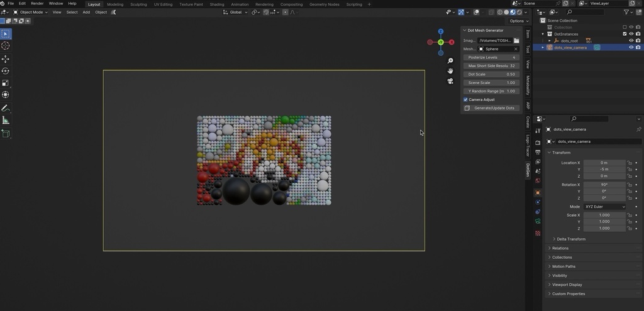Image resolution: width=644 pixels, height=311 pixels.
Task: Switch to solid viewport shading
Action: point(506,13)
